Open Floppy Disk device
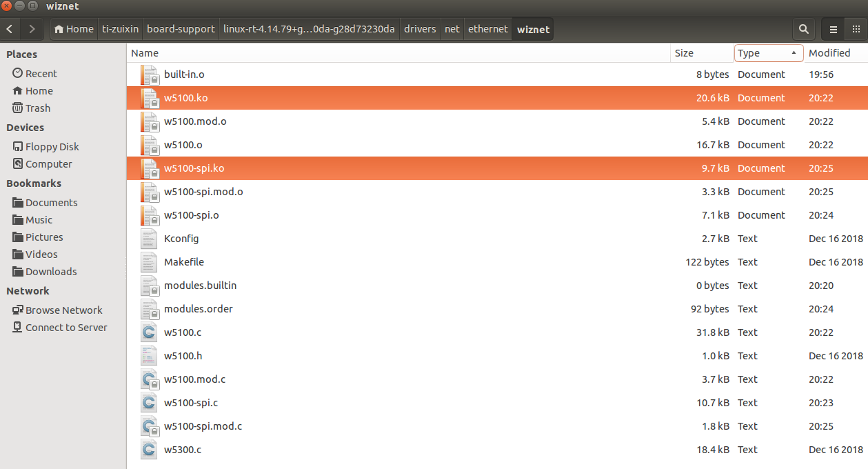The image size is (868, 469). (x=46, y=147)
